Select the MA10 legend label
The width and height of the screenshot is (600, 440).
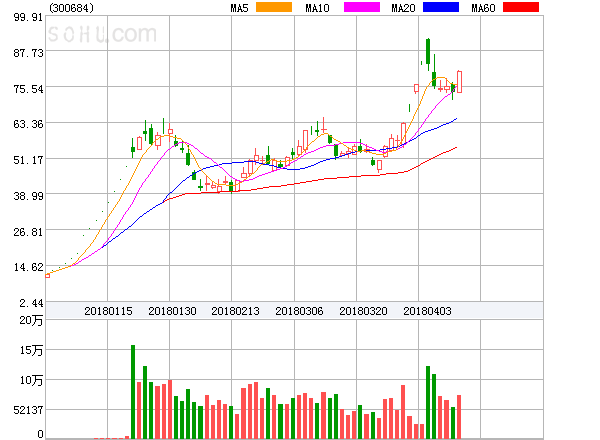coord(317,8)
